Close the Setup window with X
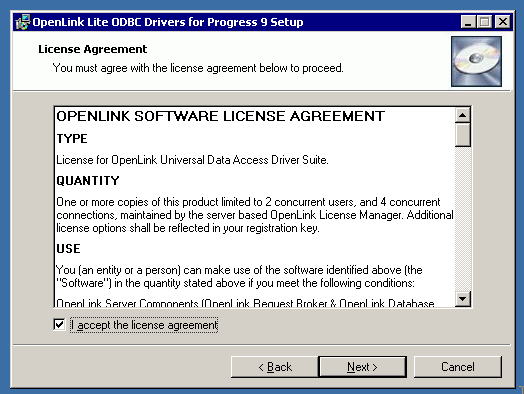The height and width of the screenshot is (394, 524). coord(503,22)
